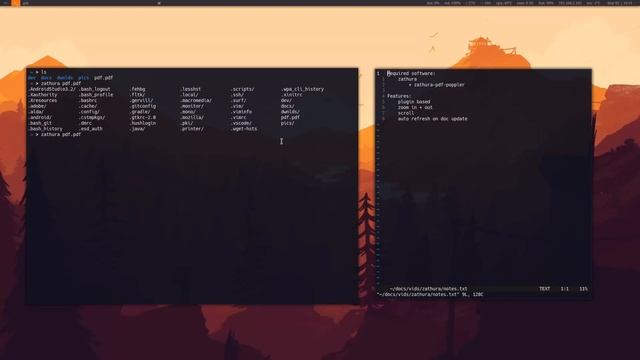Click the 1:1 cursor position in vim statusline
This screenshot has height=360, width=640.
564,289
